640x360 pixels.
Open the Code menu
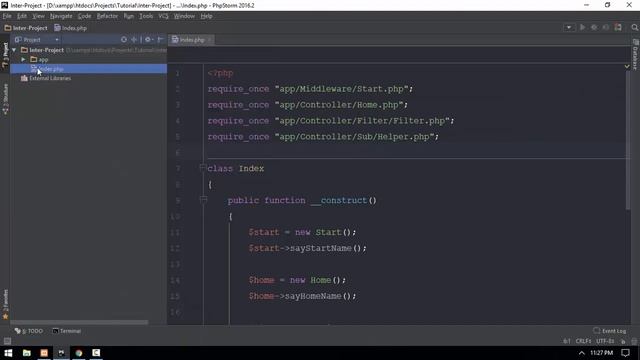coord(84,16)
